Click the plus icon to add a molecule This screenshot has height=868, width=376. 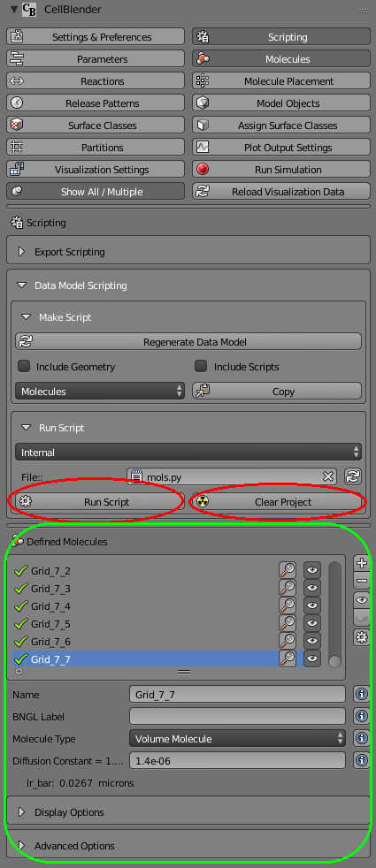click(x=362, y=563)
